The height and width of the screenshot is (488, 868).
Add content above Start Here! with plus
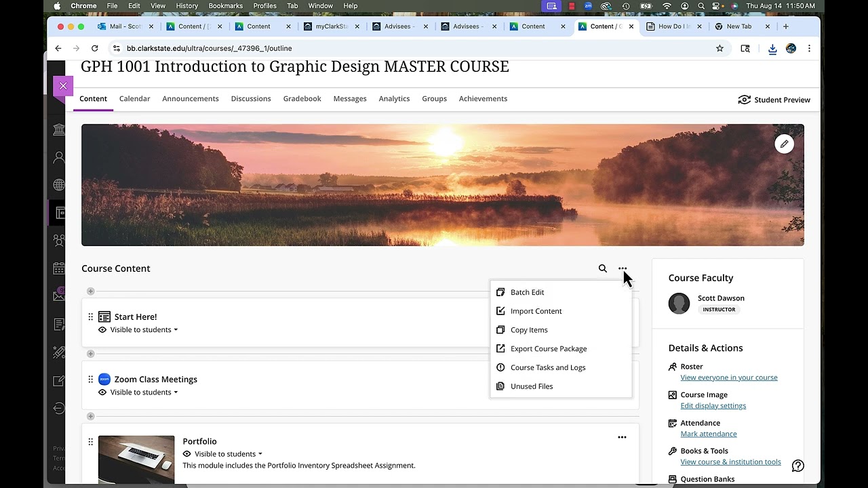click(90, 291)
